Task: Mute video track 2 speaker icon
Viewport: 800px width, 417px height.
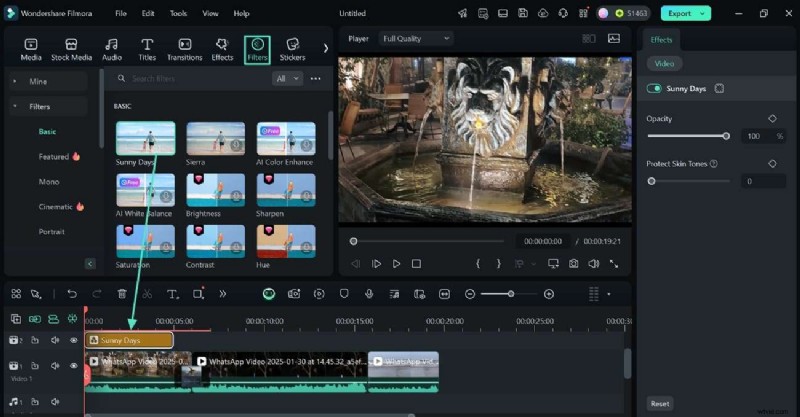Action: coord(55,340)
